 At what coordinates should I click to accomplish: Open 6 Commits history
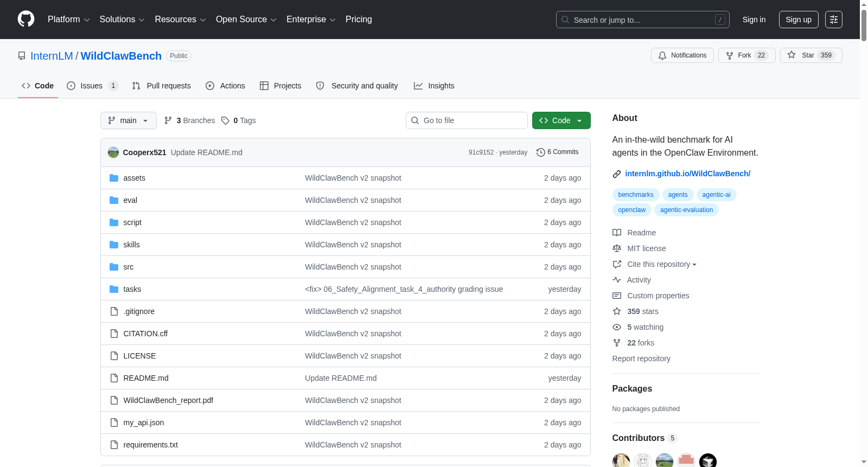click(x=557, y=152)
